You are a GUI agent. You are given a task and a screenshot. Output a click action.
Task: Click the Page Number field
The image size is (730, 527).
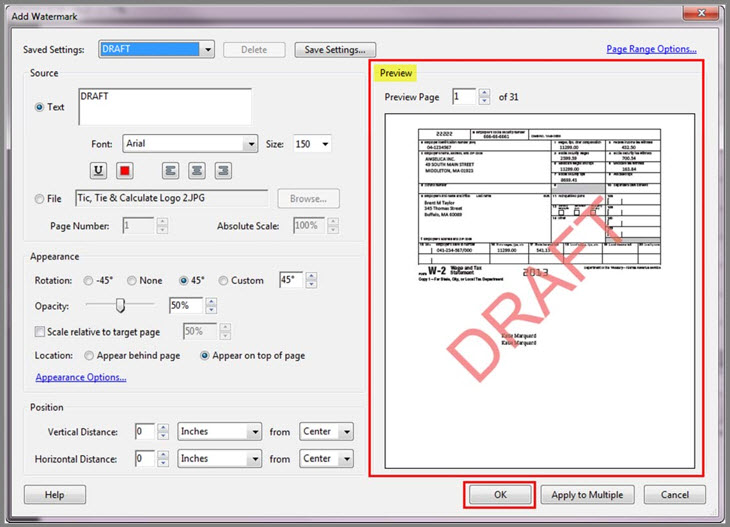point(138,226)
